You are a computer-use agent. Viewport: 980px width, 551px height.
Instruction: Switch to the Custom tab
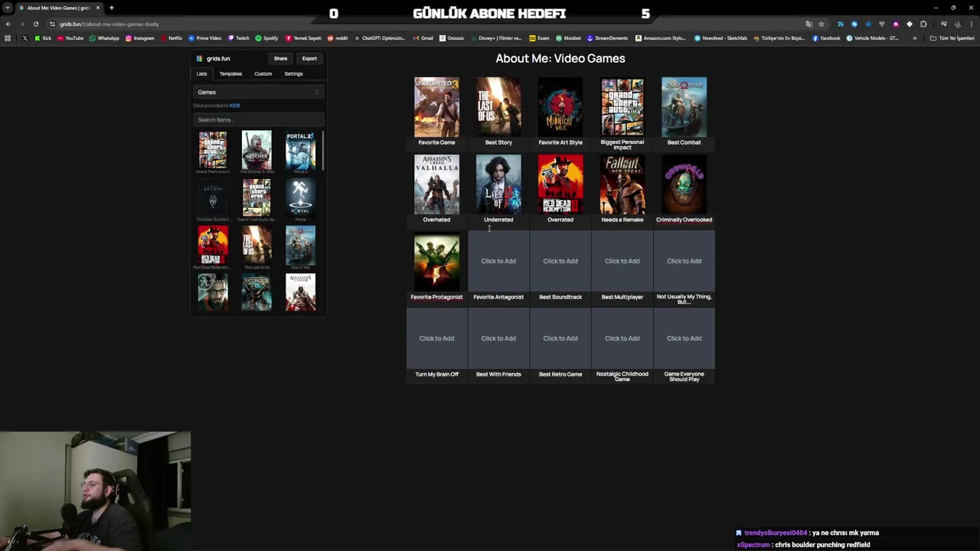point(263,73)
